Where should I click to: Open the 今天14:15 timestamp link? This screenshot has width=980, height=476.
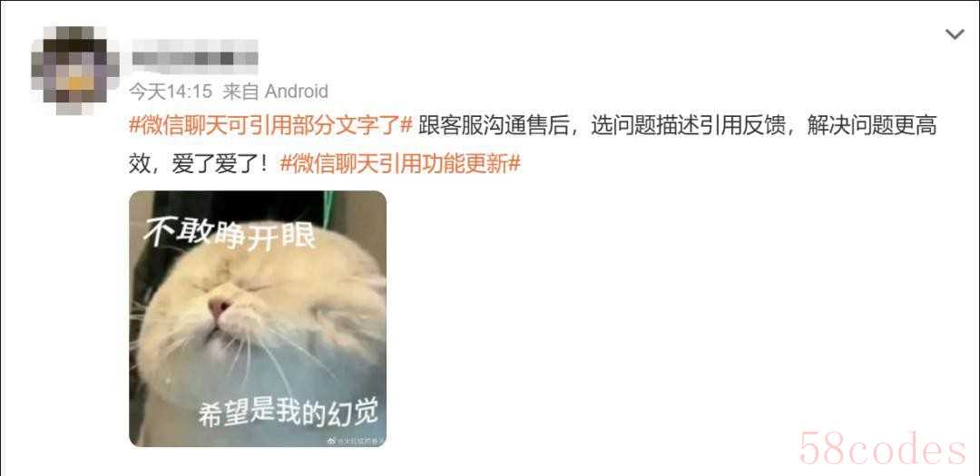tap(171, 92)
